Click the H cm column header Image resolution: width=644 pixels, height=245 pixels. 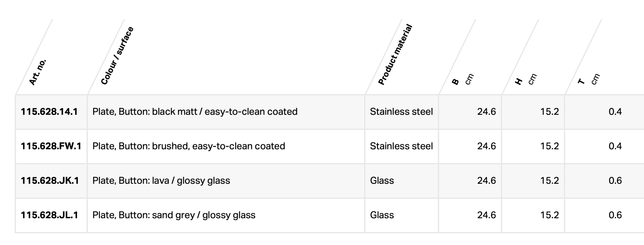[x=525, y=79]
